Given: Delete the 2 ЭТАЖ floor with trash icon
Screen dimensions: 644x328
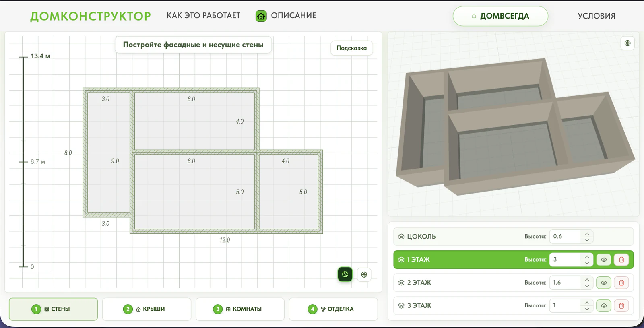Looking at the screenshot, I should 621,283.
